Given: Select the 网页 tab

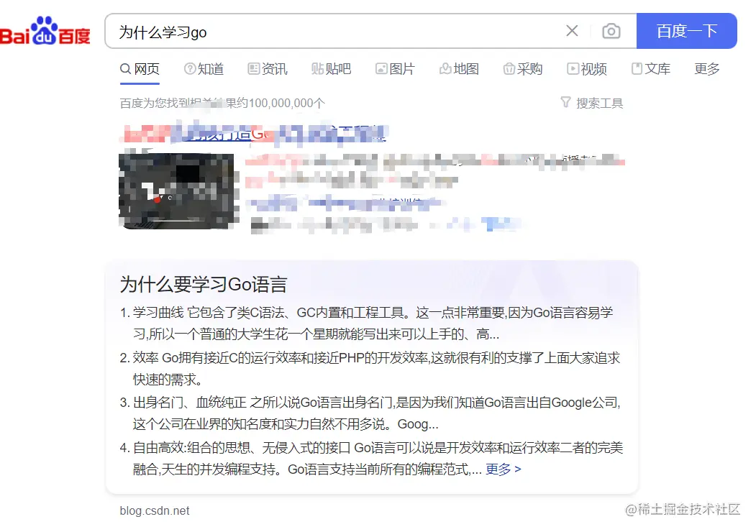Looking at the screenshot, I should (x=140, y=69).
